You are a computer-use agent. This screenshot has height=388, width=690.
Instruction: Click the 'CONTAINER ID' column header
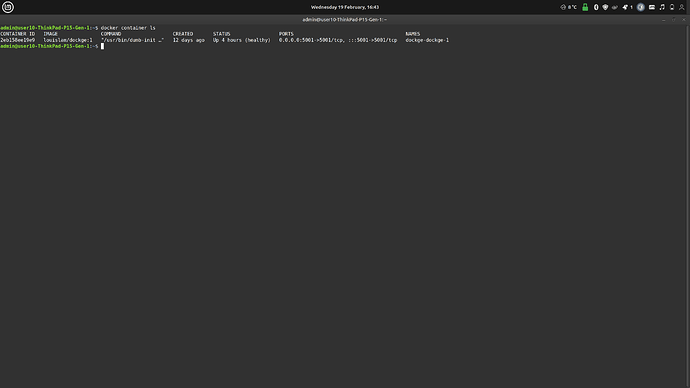coord(18,34)
